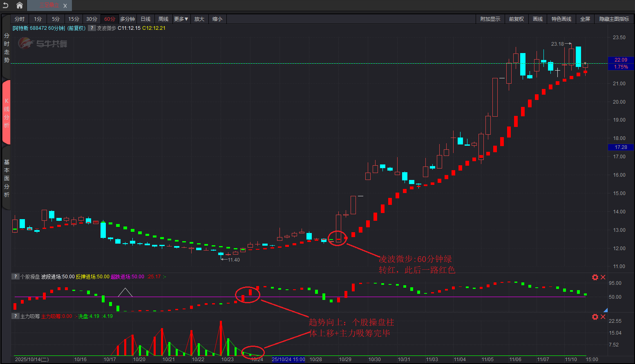
Task: Open help icon for 个股操盘 indicator
Action: 15,277
